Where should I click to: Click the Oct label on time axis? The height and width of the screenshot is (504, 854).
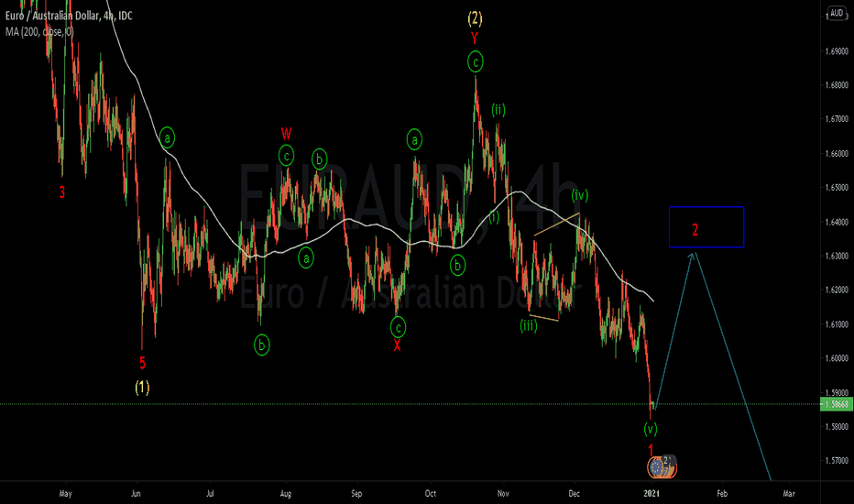click(431, 494)
